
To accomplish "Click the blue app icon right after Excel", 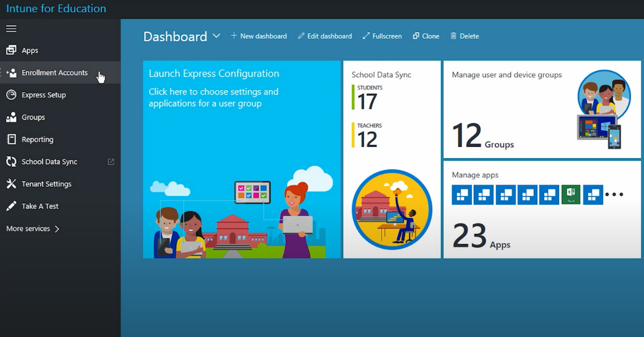I will pos(593,195).
